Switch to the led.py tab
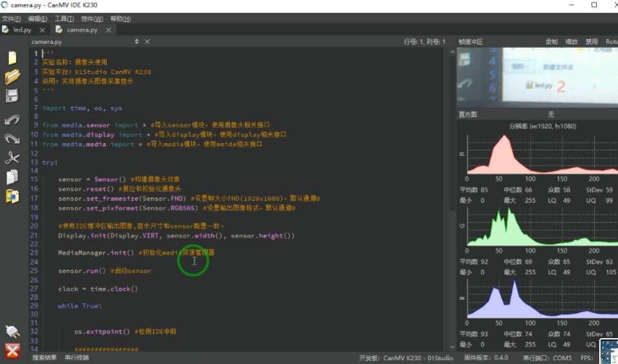 (x=23, y=30)
